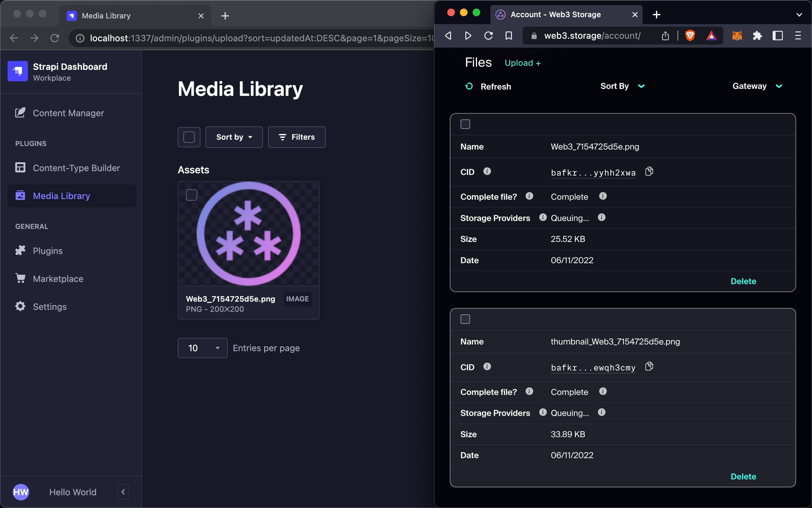Toggle the browser sidebar panel icon
Viewport: 812px width, 508px height.
778,36
